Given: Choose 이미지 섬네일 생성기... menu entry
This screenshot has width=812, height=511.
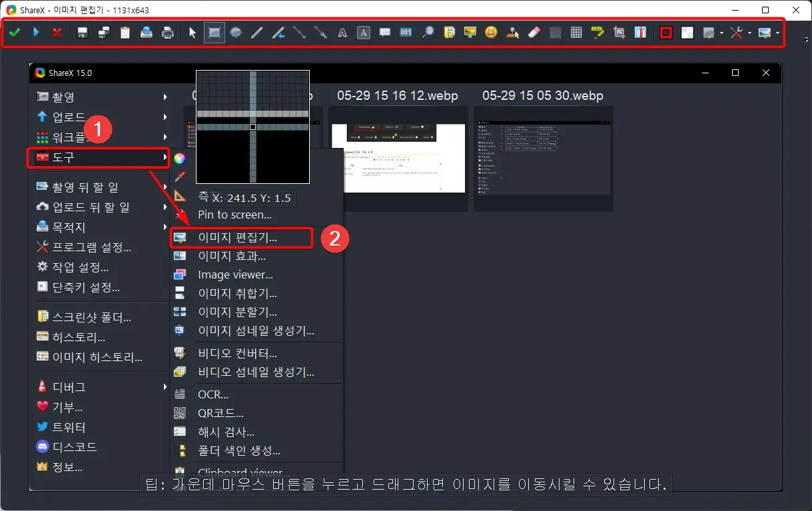Looking at the screenshot, I should (256, 330).
